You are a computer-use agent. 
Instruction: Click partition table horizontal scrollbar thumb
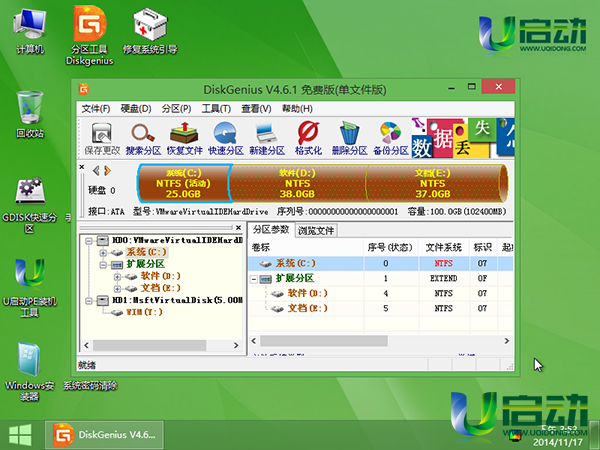coord(324,341)
